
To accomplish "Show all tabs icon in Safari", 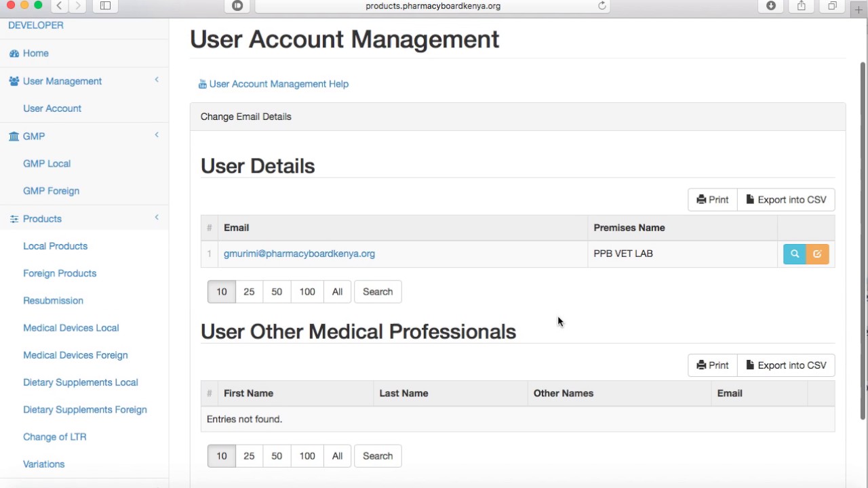I will tap(832, 5).
